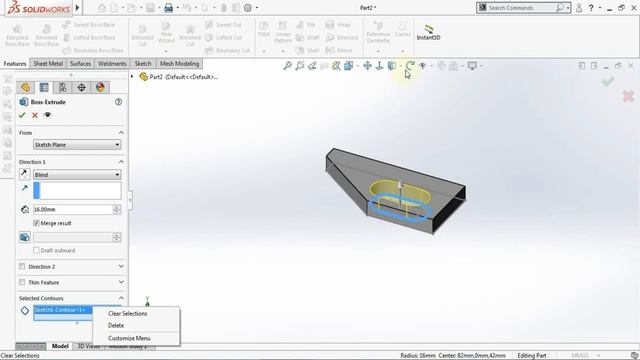Open Boss-Extrude help question mark

coord(118,102)
